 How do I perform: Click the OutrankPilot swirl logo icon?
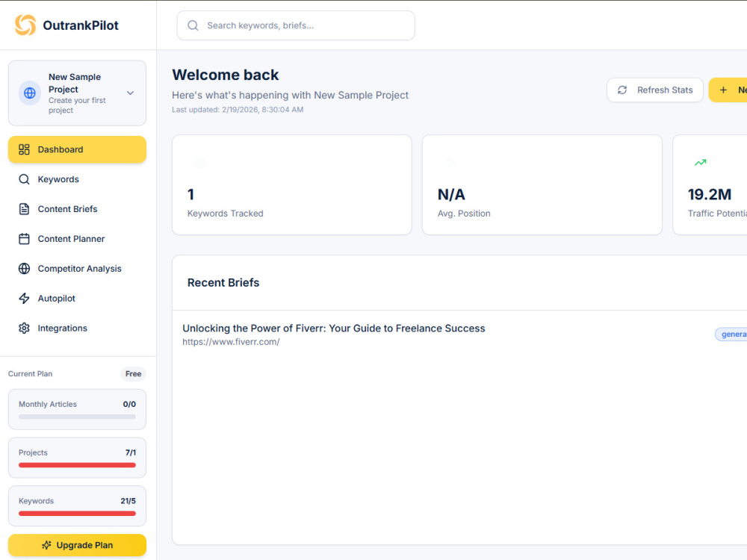click(25, 25)
